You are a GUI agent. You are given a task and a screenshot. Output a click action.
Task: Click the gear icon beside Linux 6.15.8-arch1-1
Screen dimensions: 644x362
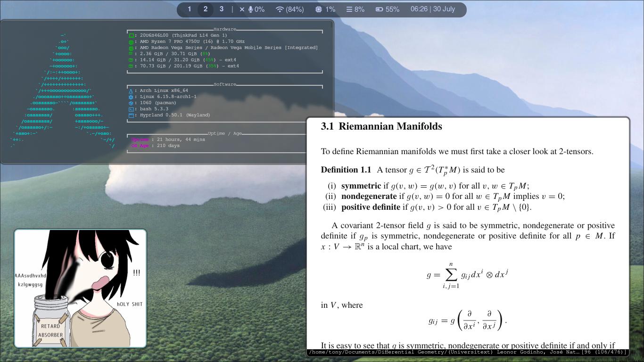click(131, 97)
